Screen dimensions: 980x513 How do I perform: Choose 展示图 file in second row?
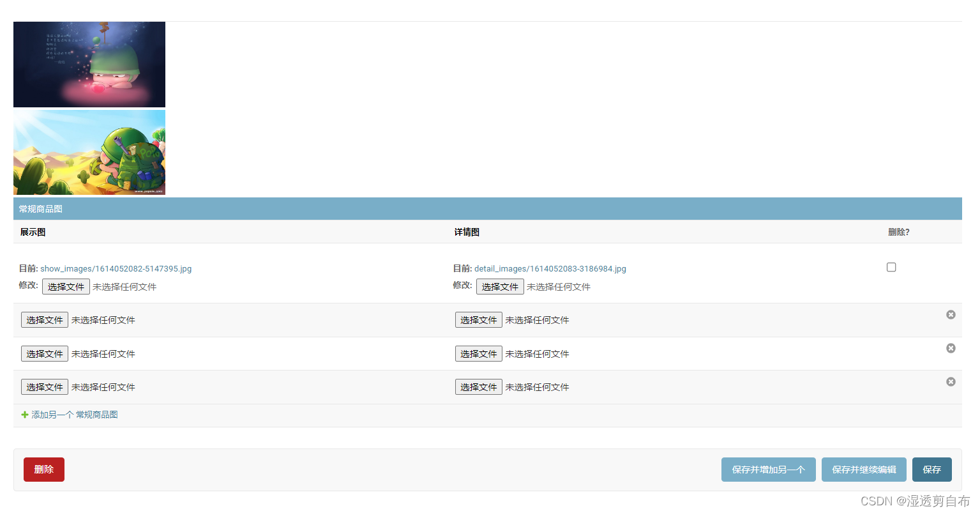(x=45, y=320)
